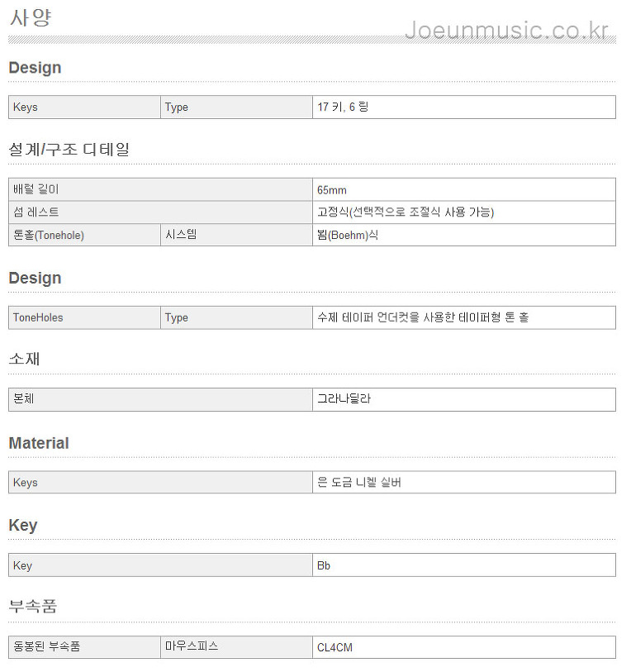631x672 pixels.
Task: Select the 뵘(Boehm)식 value cell
Action: click(x=464, y=235)
